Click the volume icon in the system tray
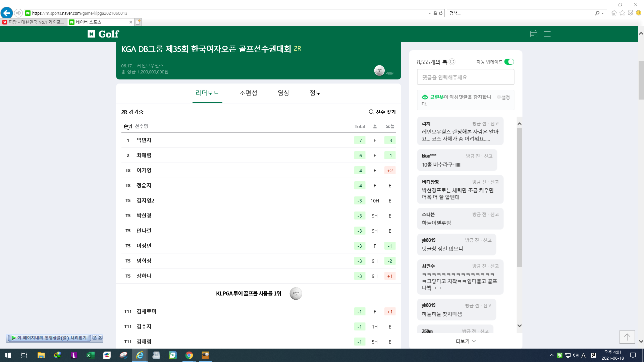 pyautogui.click(x=576, y=355)
